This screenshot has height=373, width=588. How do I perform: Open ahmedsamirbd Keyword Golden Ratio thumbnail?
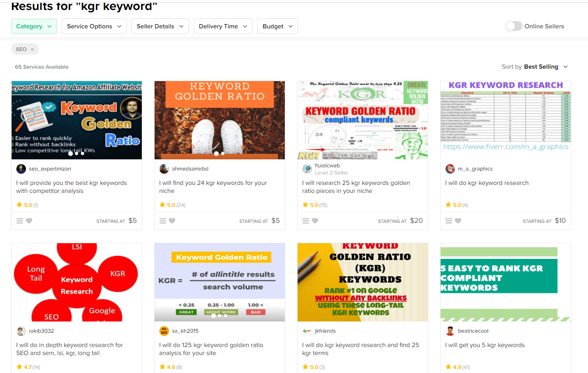[x=220, y=120]
